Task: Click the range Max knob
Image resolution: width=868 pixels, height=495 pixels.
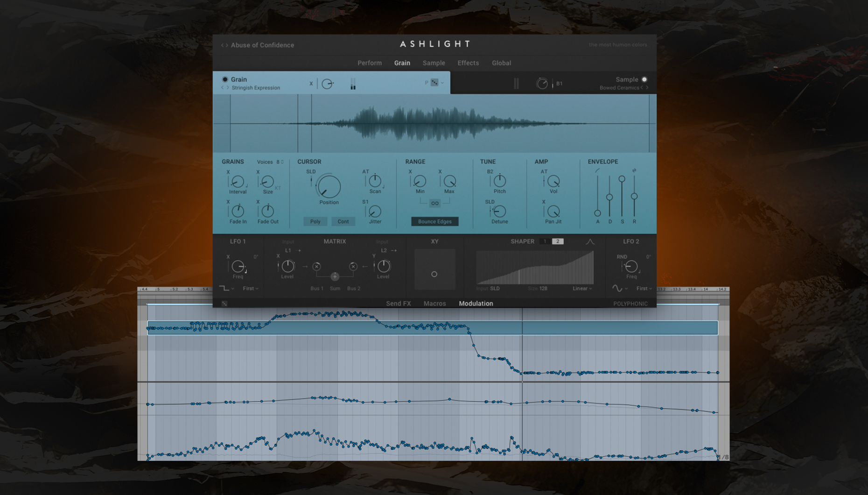Action: pos(449,181)
